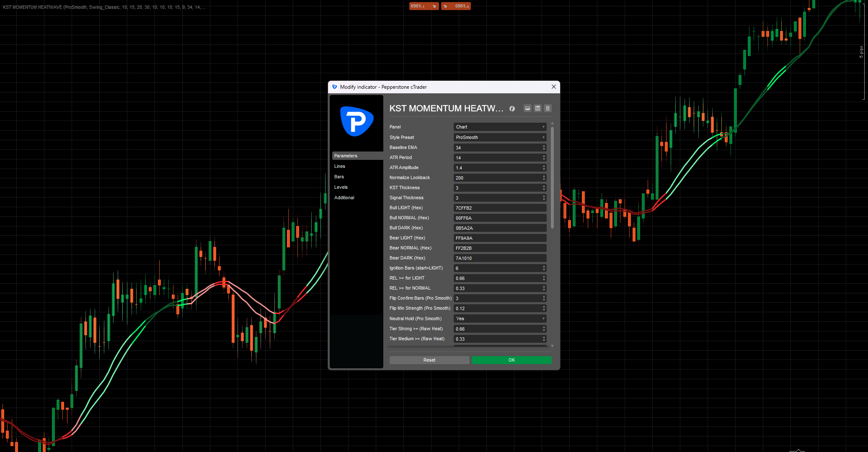
Task: Open the Levels section
Action: pos(341,187)
